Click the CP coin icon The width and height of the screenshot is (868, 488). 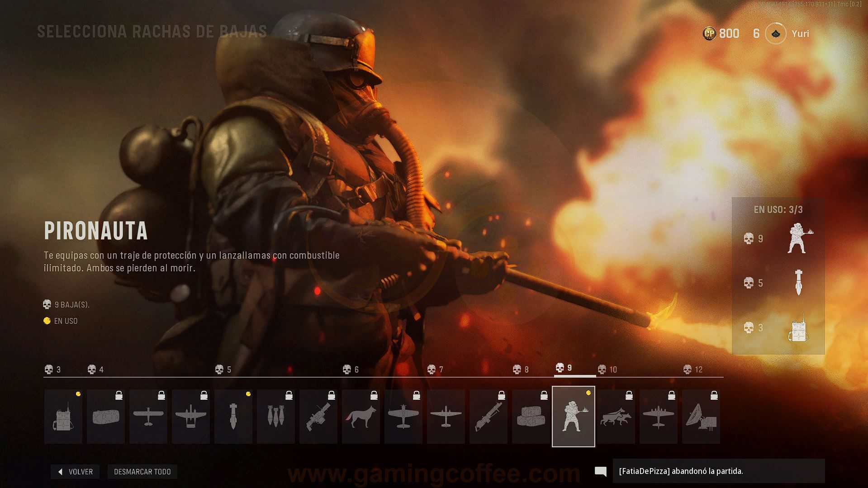pos(709,33)
